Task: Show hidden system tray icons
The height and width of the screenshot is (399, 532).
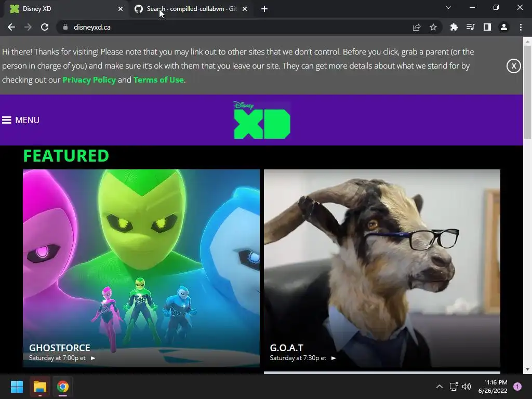Action: pyautogui.click(x=440, y=387)
